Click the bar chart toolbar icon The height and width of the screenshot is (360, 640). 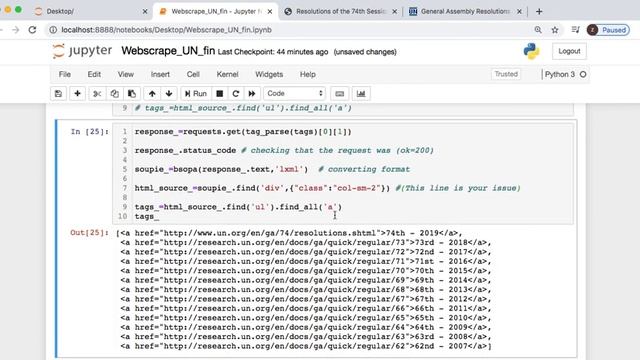tap(361, 93)
